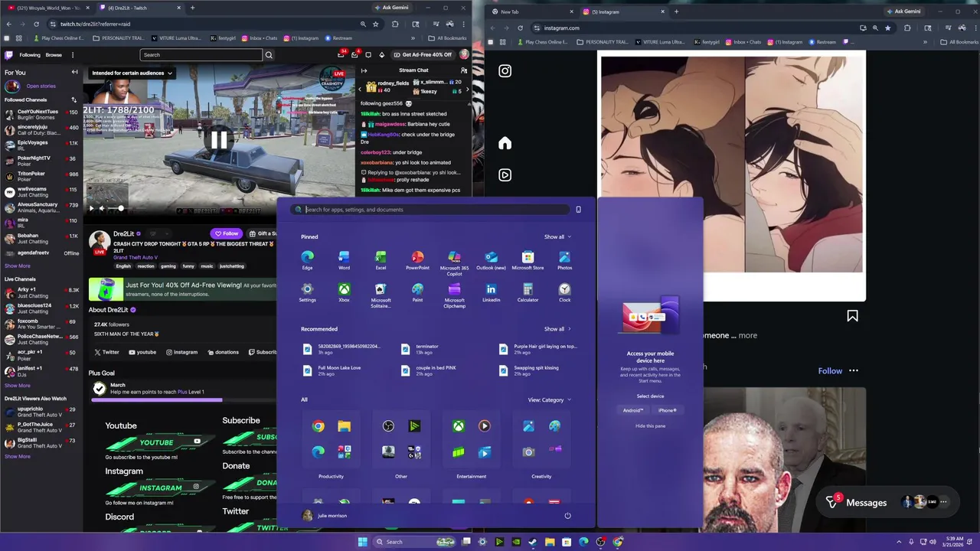Open Chrome in Productivity category
The width and height of the screenshot is (980, 551).
[318, 426]
